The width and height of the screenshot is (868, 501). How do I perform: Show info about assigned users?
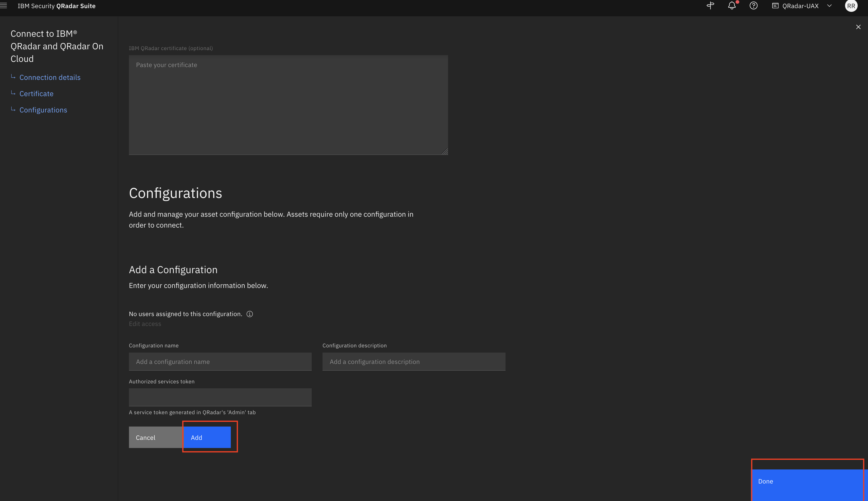coord(250,314)
